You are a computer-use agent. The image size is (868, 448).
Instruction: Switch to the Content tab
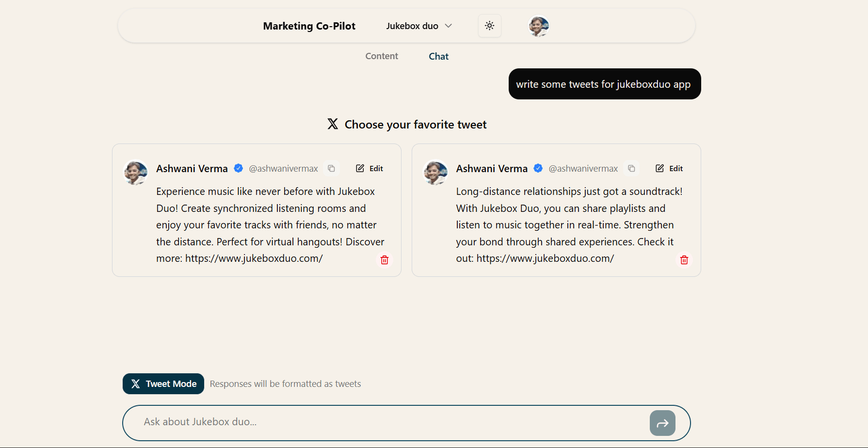[x=382, y=56]
